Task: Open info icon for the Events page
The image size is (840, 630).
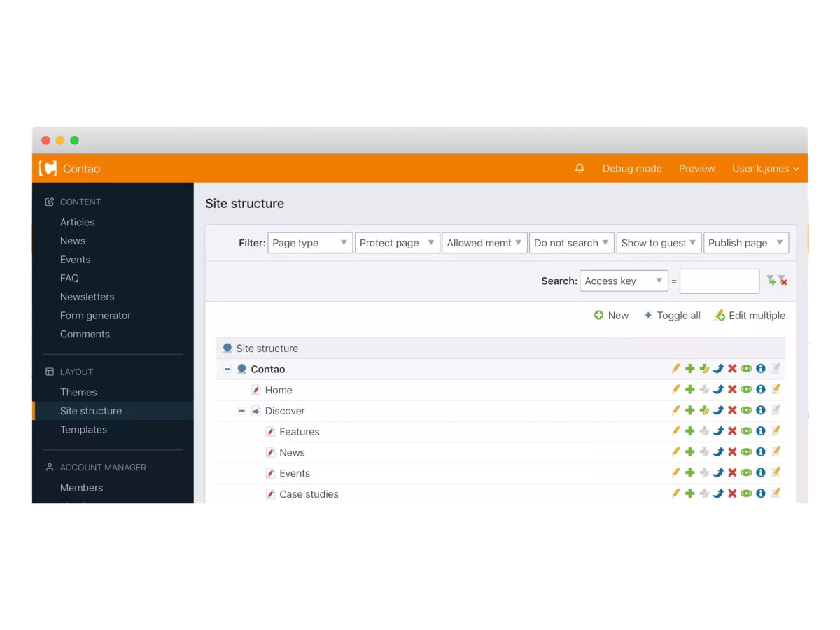Action: 761,473
